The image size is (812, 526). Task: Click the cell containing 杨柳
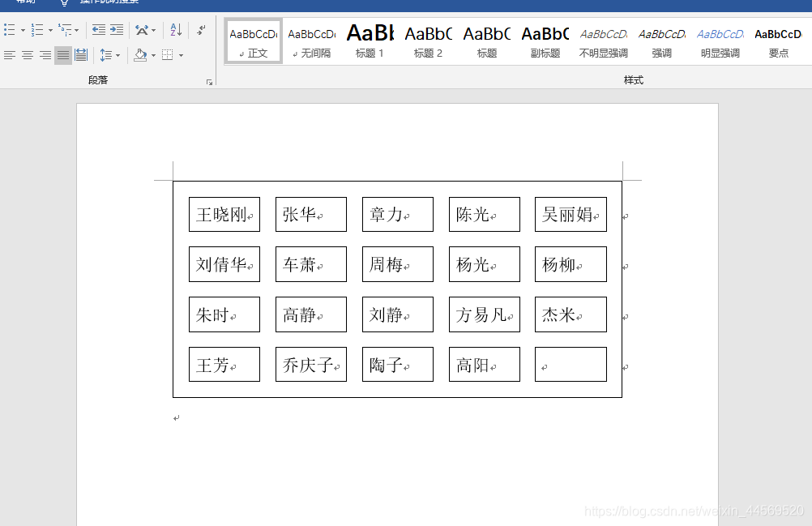[x=571, y=264]
